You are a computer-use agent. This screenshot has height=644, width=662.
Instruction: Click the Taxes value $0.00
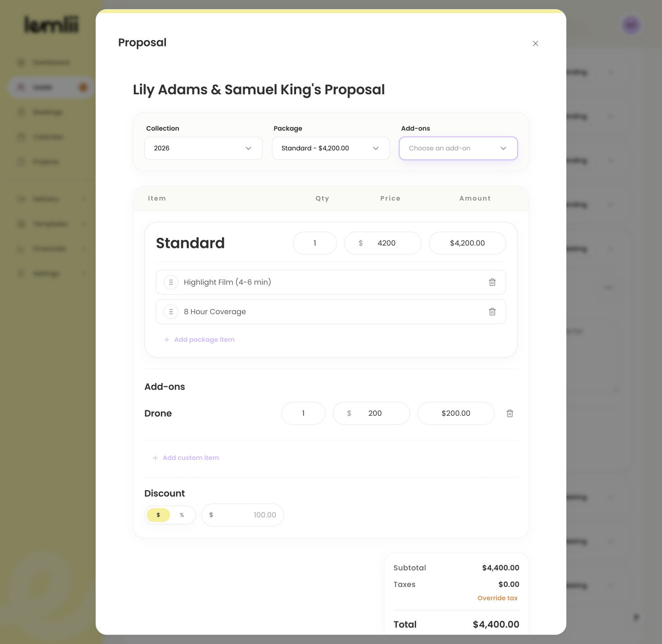(x=509, y=584)
